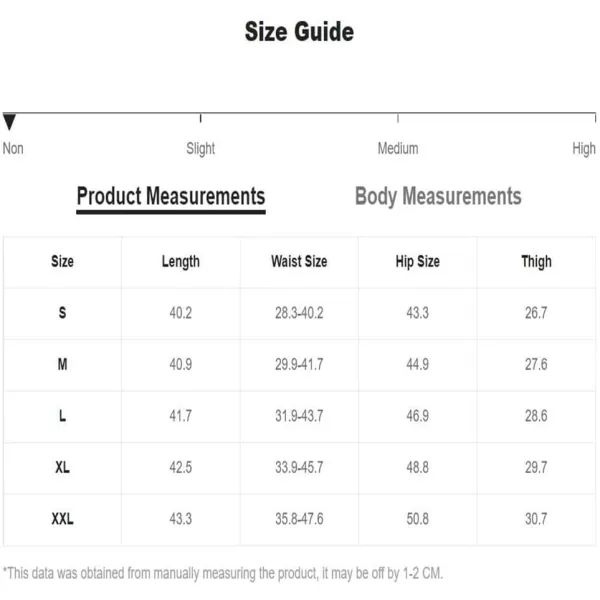Set stretch slider to Slight tick

pos(201,118)
